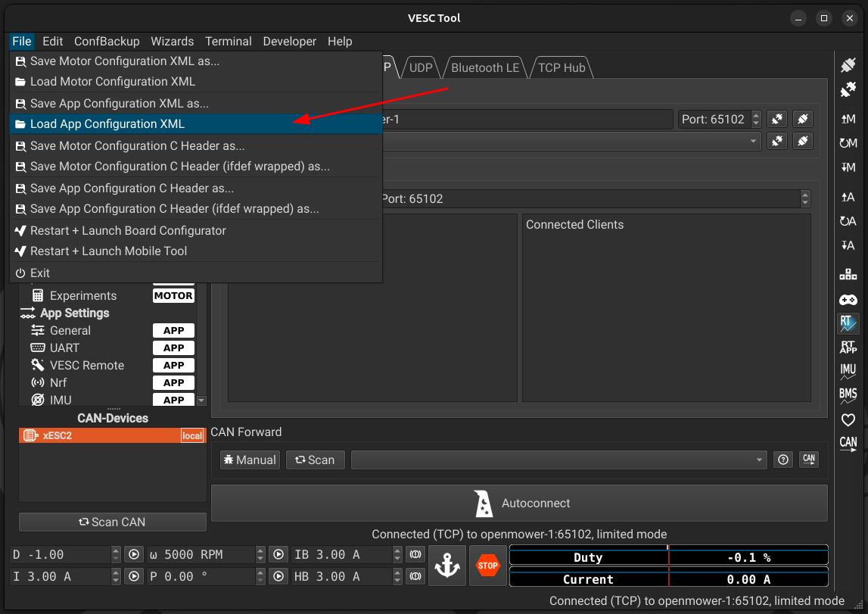This screenshot has width=868, height=614.
Task: Click the Write App Configuration icon
Action: 848,245
